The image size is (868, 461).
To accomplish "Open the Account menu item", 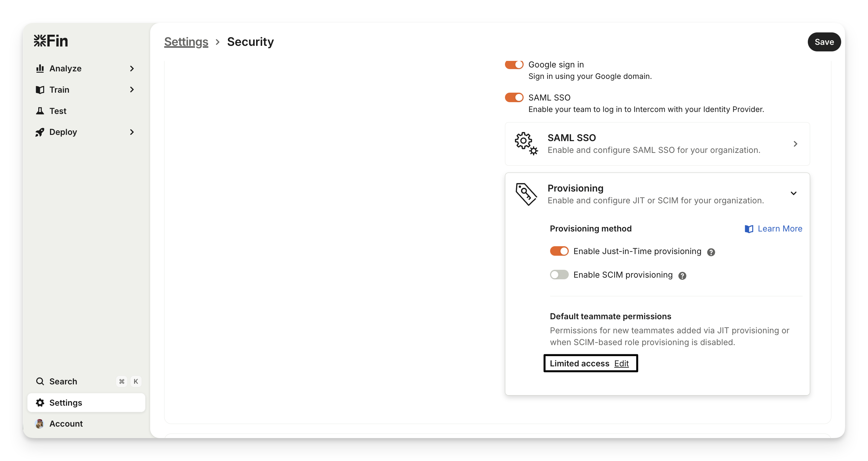I will pos(66,424).
